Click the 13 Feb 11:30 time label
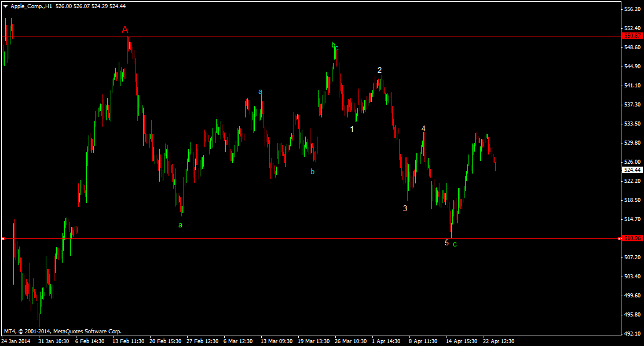 click(x=128, y=341)
